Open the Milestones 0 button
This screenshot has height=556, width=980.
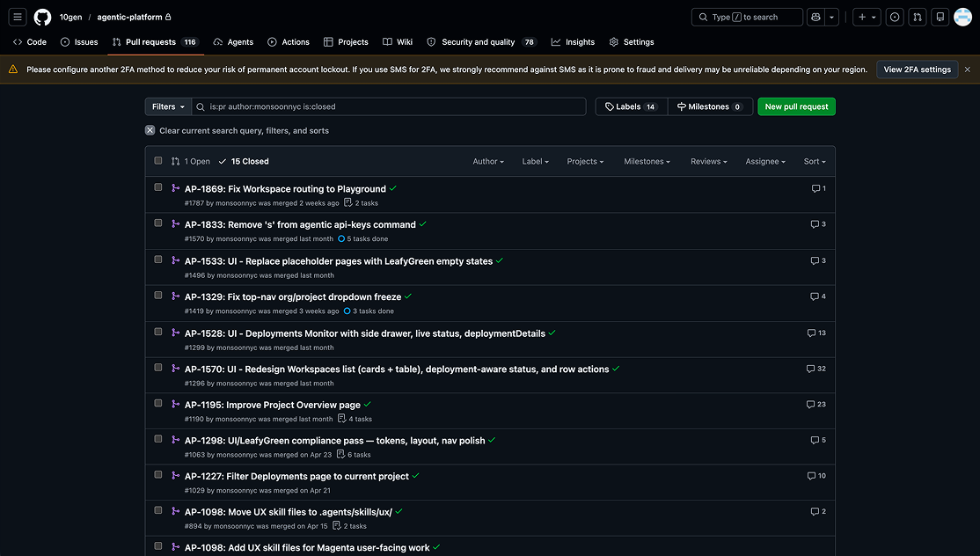pos(710,106)
